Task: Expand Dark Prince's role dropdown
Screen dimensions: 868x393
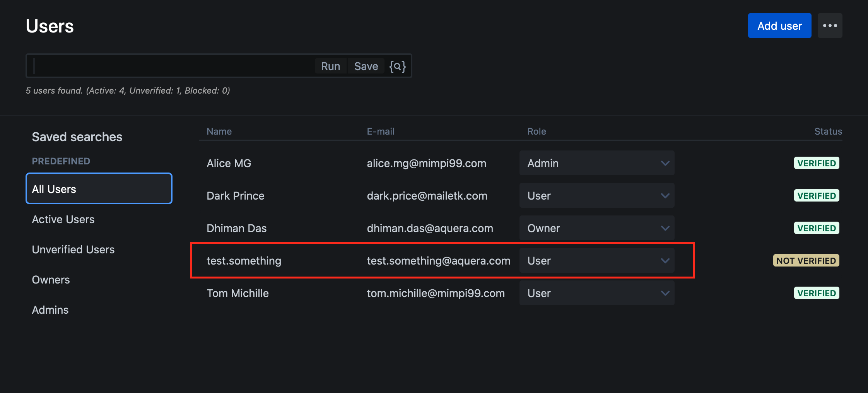Action: coord(597,195)
